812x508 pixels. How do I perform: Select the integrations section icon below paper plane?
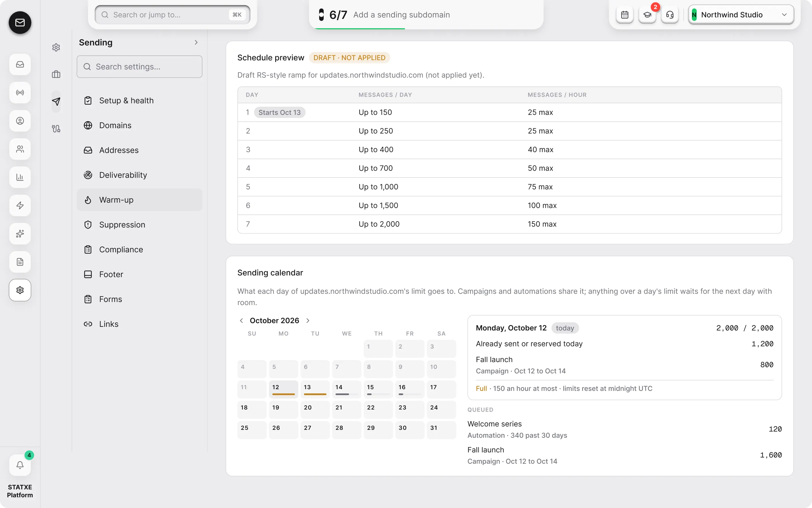point(56,129)
